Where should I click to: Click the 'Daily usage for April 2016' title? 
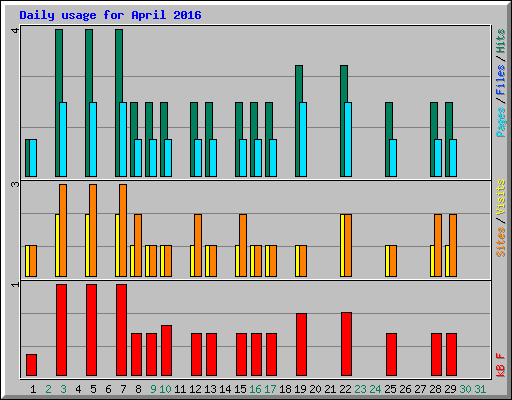click(110, 15)
